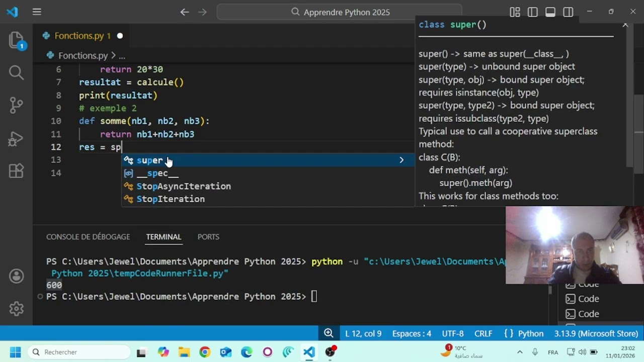Open Google Chrome from the taskbar
The image size is (644, 362).
pyautogui.click(x=204, y=352)
